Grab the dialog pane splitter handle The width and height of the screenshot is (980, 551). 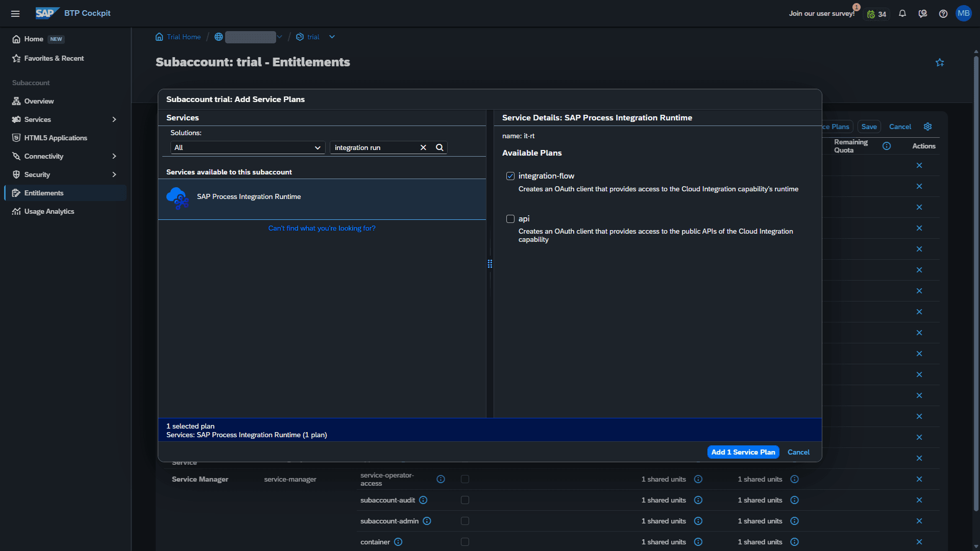490,264
